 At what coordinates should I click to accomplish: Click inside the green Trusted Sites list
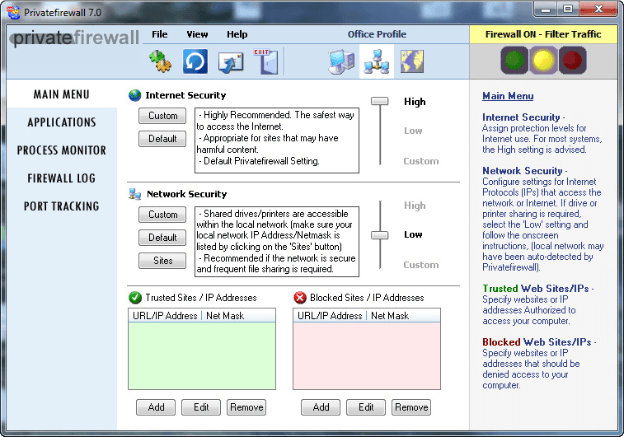tap(202, 355)
